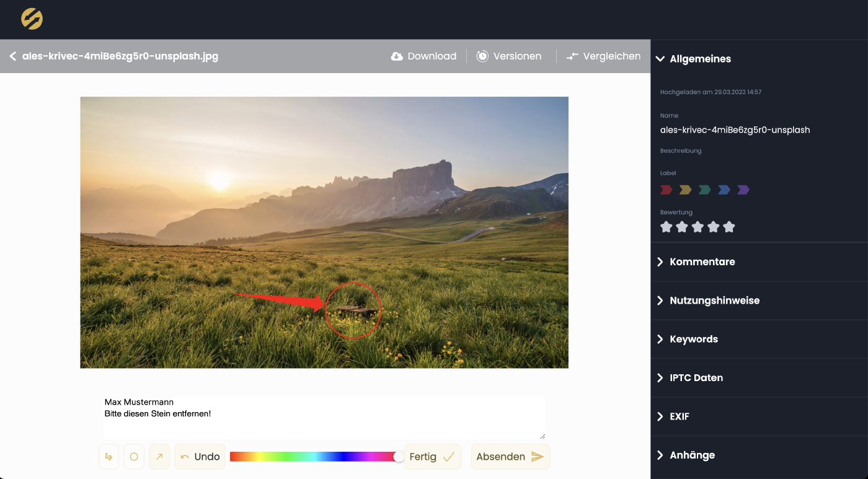Download the image file
Image resolution: width=868 pixels, height=479 pixels.
(x=424, y=56)
